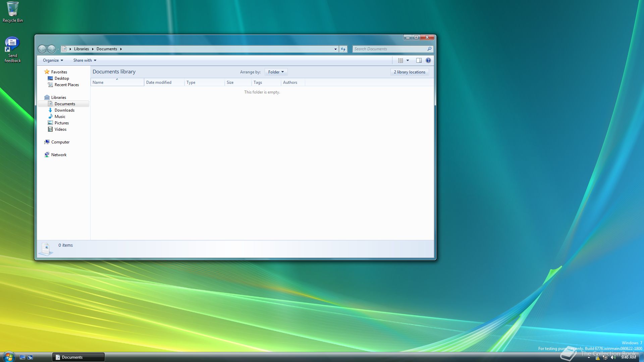Click the 2 library locations link
Screen dimensions: 644x362
410,72
